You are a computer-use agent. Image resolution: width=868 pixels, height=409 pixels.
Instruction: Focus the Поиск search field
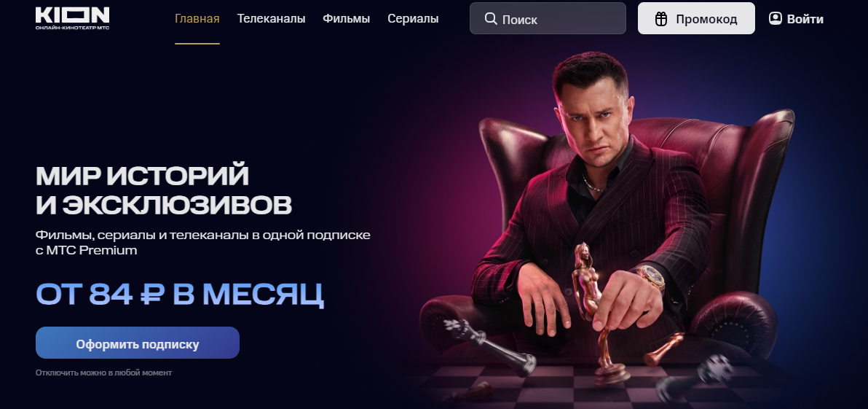point(548,18)
